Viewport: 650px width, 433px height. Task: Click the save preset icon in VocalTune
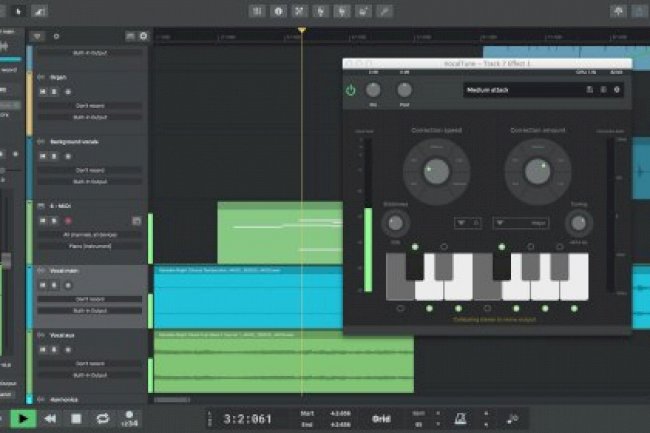(590, 90)
